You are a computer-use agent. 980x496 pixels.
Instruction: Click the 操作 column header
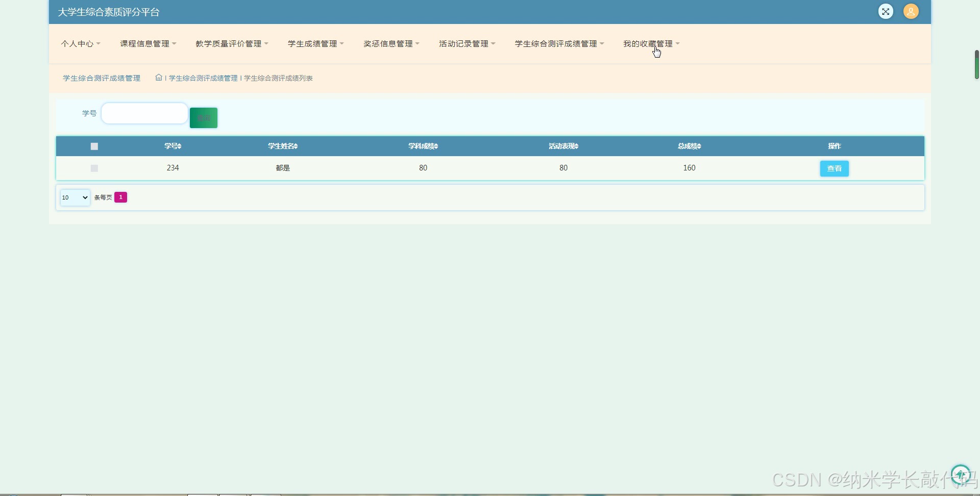[834, 146]
